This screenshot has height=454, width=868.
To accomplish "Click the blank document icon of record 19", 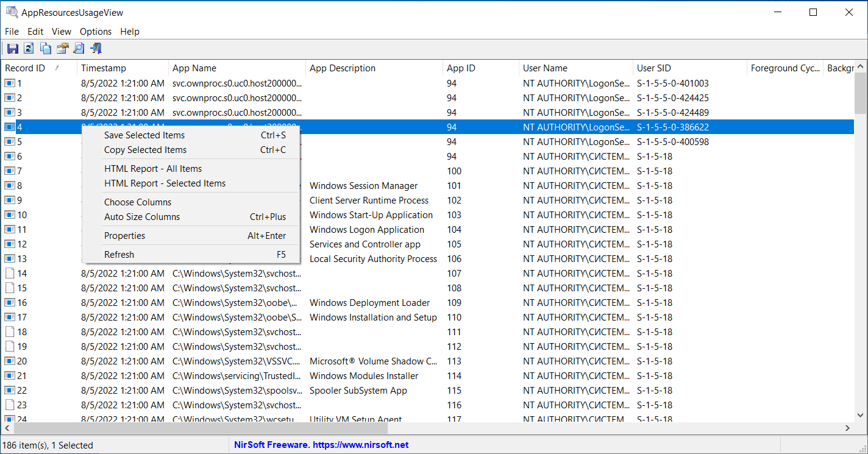I will [x=10, y=347].
